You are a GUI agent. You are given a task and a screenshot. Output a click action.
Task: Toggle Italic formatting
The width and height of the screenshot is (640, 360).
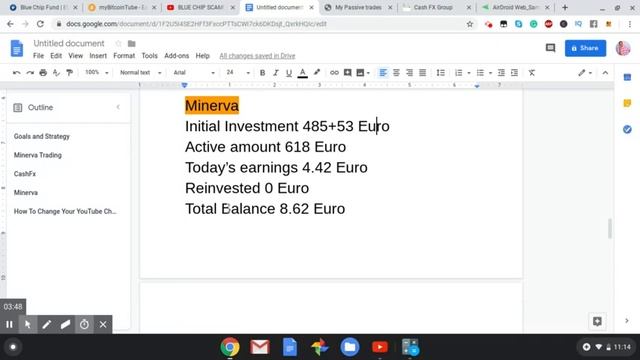pos(276,73)
